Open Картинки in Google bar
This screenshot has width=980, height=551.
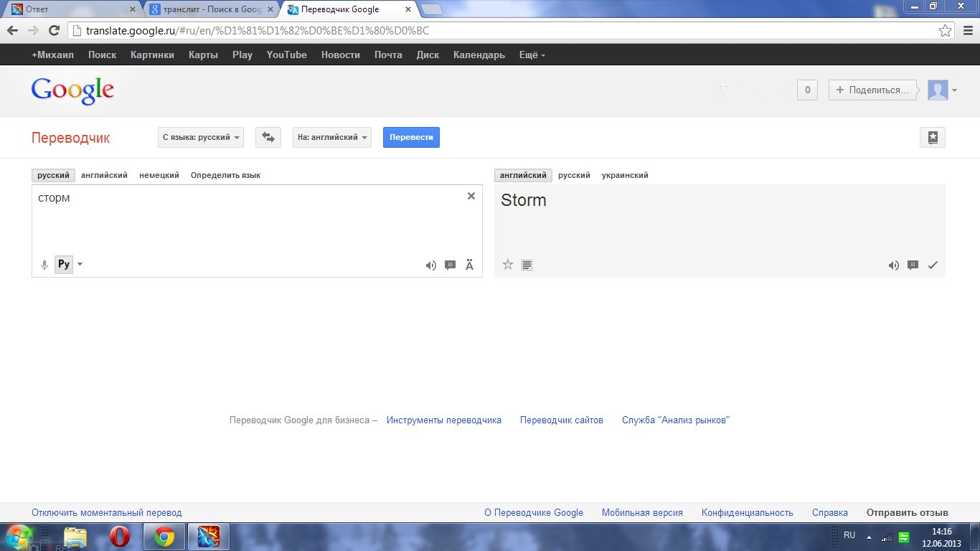pos(152,55)
